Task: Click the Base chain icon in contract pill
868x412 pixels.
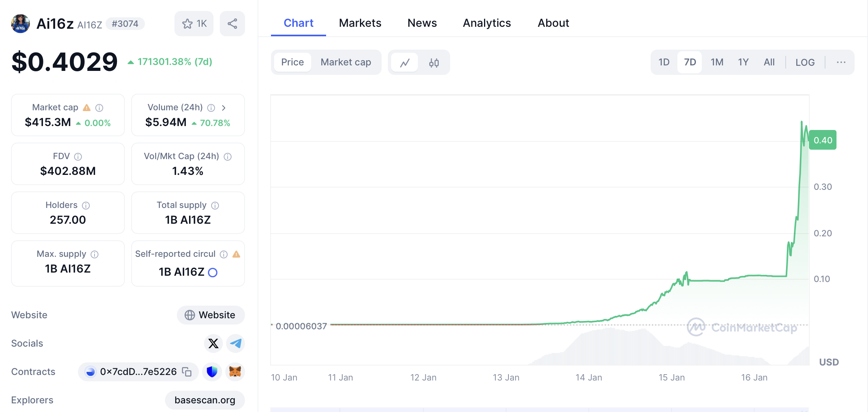Action: click(x=90, y=371)
